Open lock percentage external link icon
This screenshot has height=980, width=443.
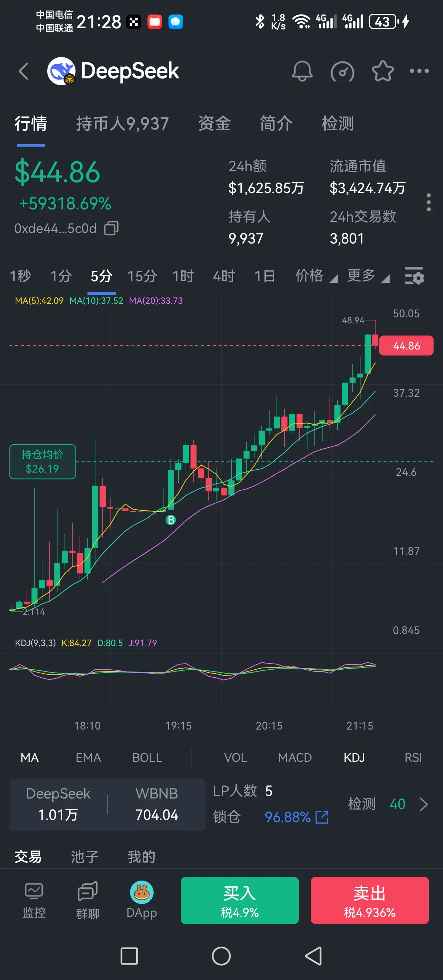point(322,817)
